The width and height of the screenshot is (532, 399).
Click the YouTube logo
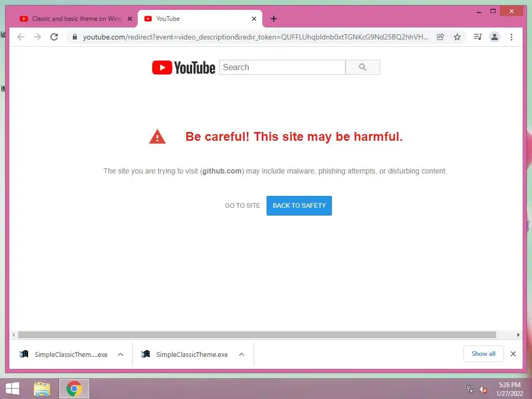(x=183, y=68)
